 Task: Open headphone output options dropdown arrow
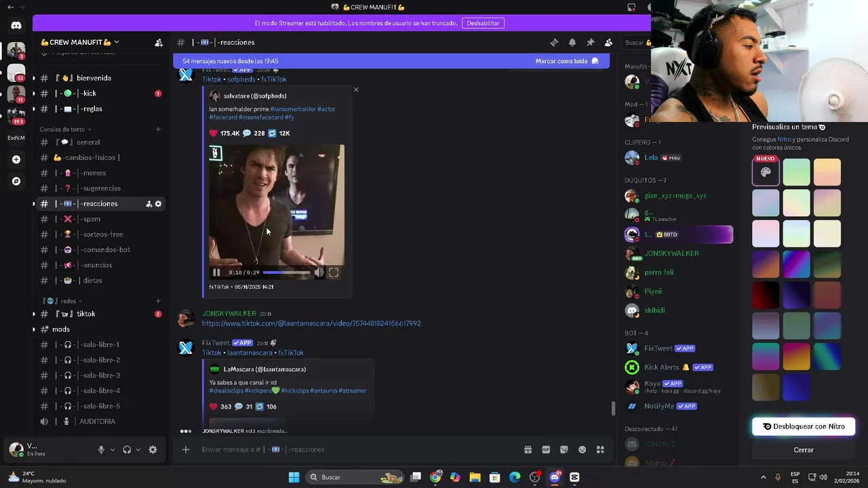pyautogui.click(x=138, y=449)
